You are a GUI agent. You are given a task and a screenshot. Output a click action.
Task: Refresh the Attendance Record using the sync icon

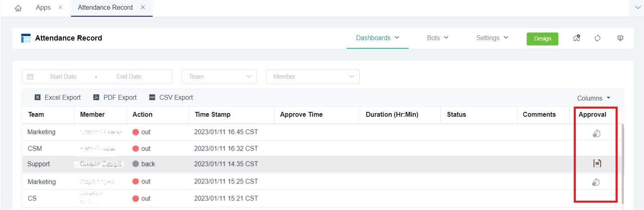[x=597, y=38]
